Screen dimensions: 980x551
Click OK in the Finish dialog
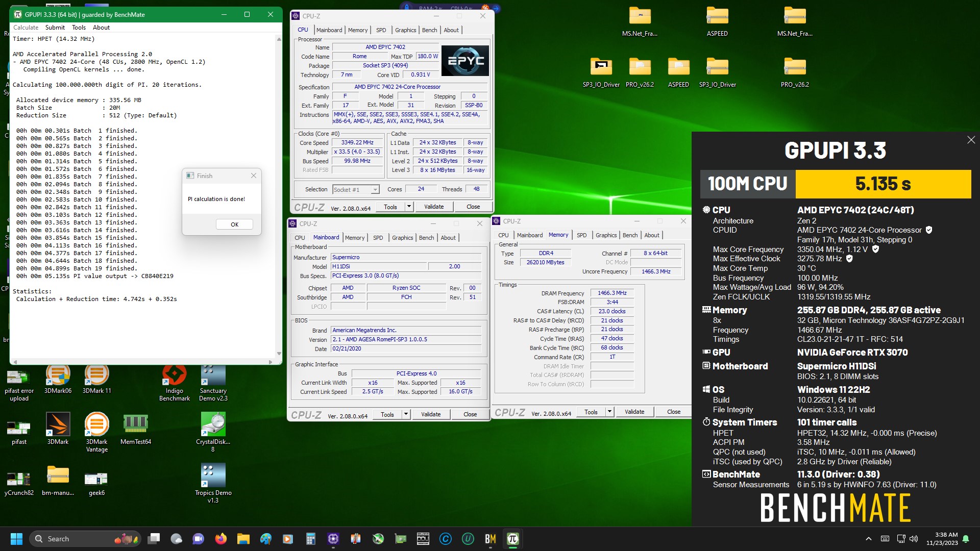coord(234,224)
